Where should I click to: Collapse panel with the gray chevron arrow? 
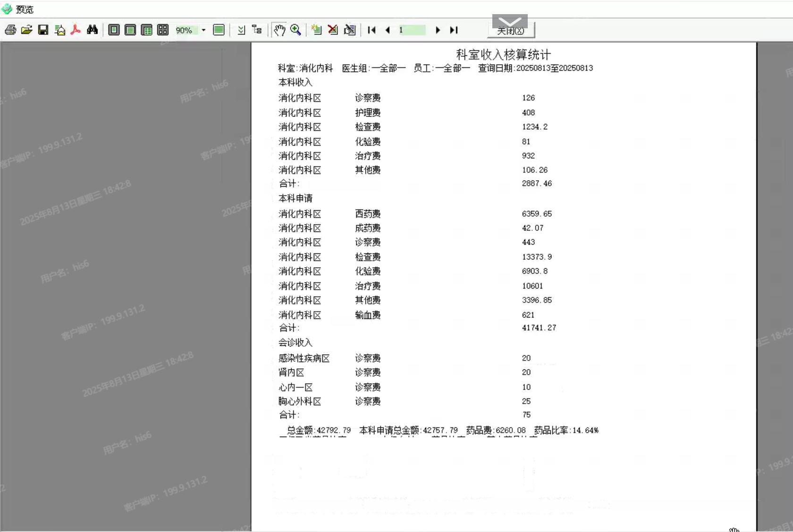(x=510, y=21)
